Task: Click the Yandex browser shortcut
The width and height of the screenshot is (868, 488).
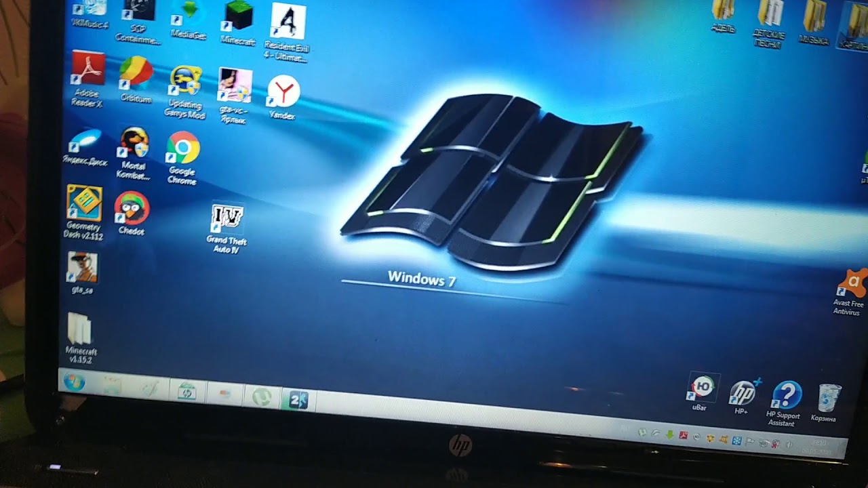Action: point(283,98)
